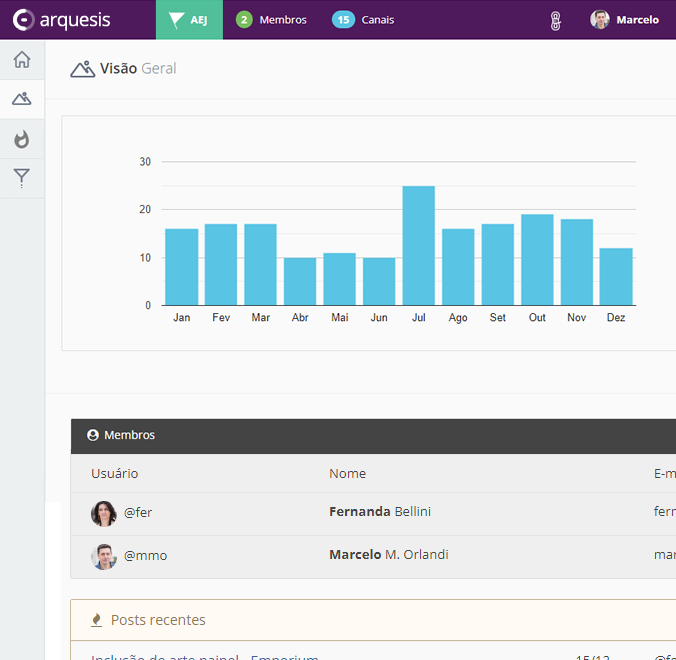
Task: Click the Jul bar in the chart
Action: (418, 246)
